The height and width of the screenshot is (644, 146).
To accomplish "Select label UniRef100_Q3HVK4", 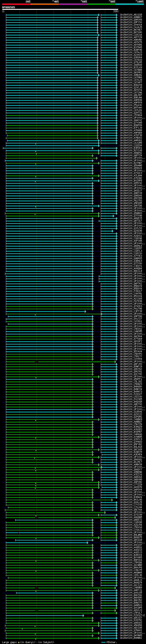I will pyautogui.click(x=131, y=57).
